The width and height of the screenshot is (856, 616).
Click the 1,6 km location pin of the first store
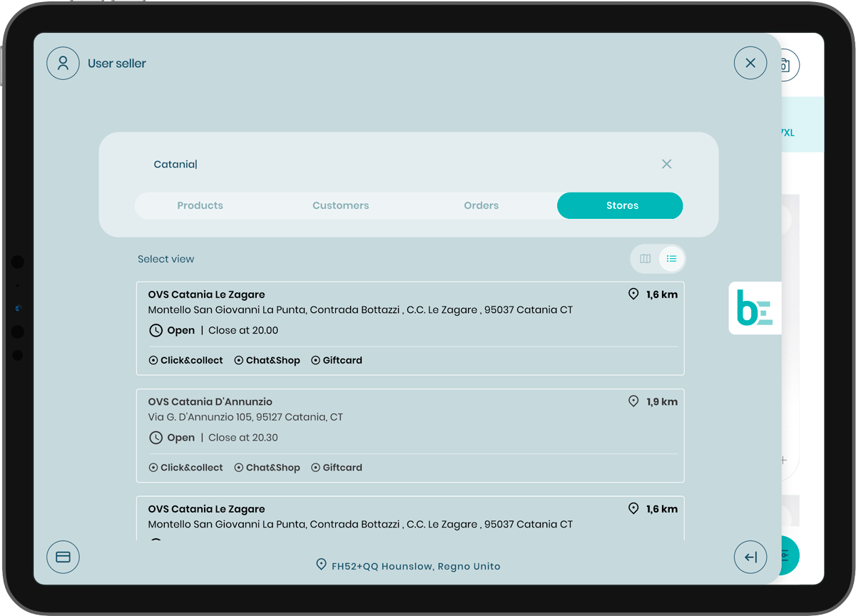(633, 294)
